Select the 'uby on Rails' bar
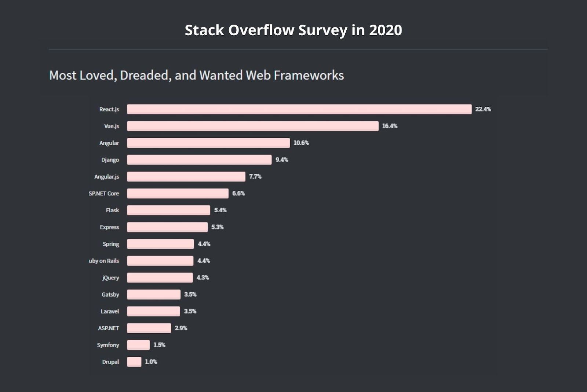This screenshot has height=392, width=587. click(160, 261)
